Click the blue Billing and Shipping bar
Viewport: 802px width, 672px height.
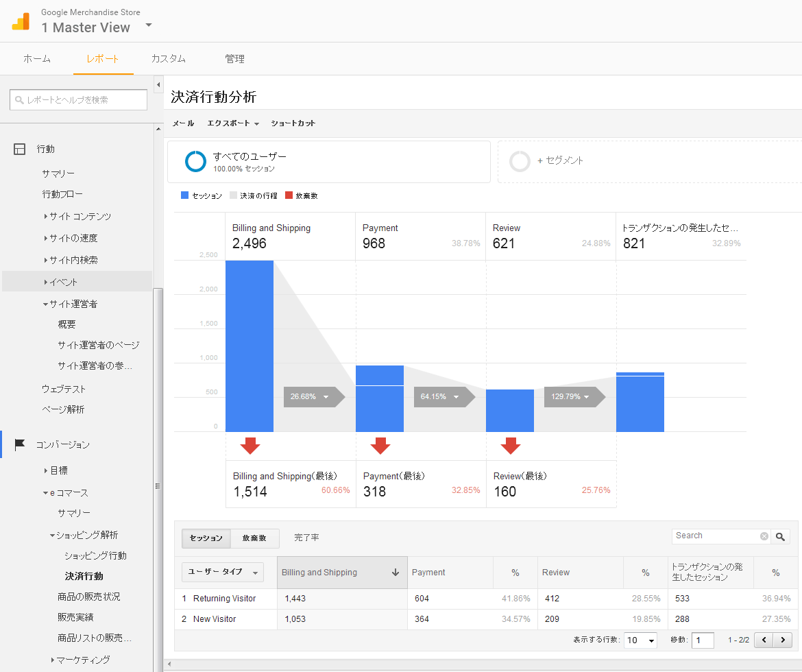(250, 346)
